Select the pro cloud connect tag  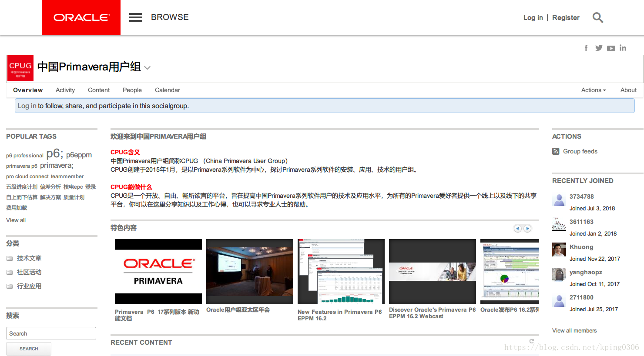click(x=27, y=176)
